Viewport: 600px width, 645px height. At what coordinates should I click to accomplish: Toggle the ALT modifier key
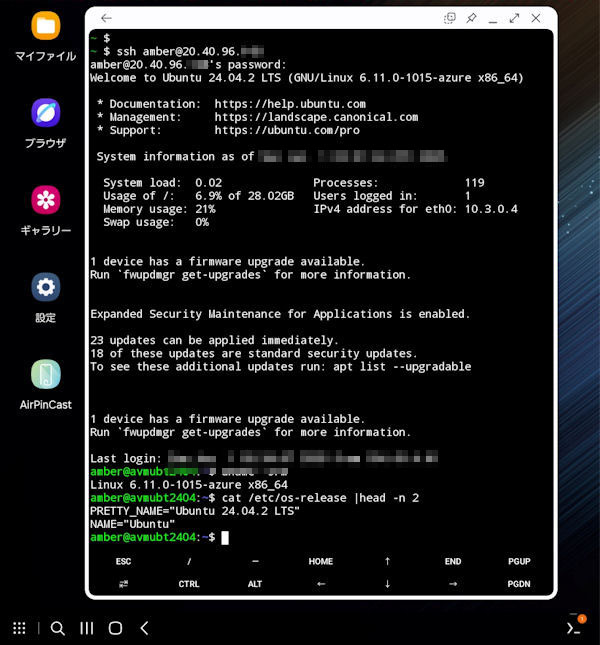[x=255, y=584]
